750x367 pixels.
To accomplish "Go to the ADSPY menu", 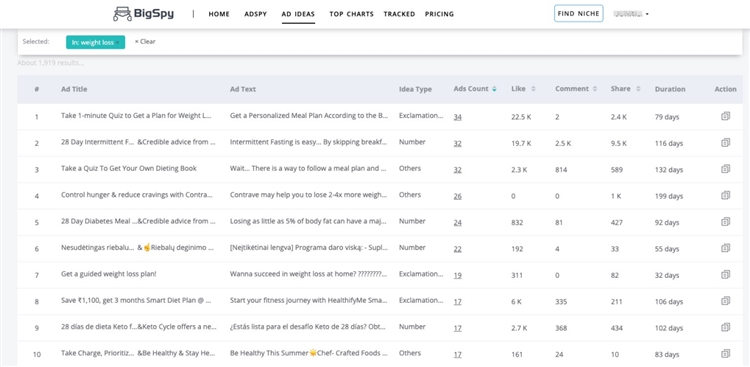I will pos(255,14).
